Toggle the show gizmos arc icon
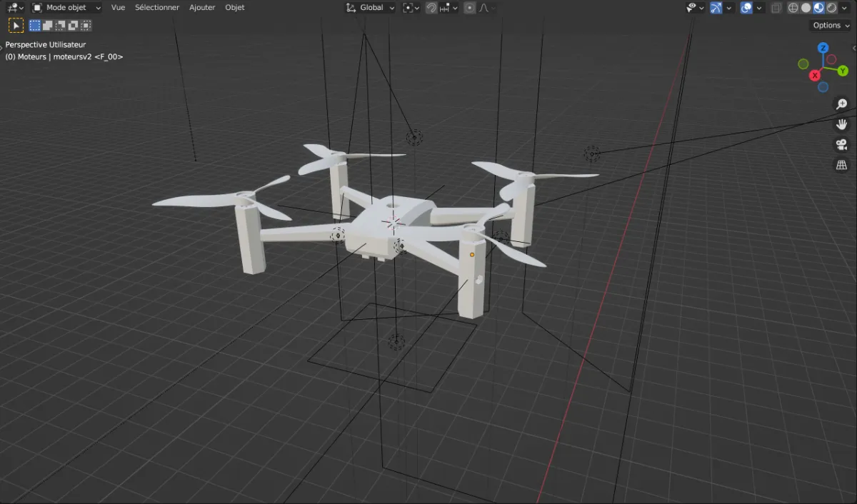857x504 pixels. 716,7
